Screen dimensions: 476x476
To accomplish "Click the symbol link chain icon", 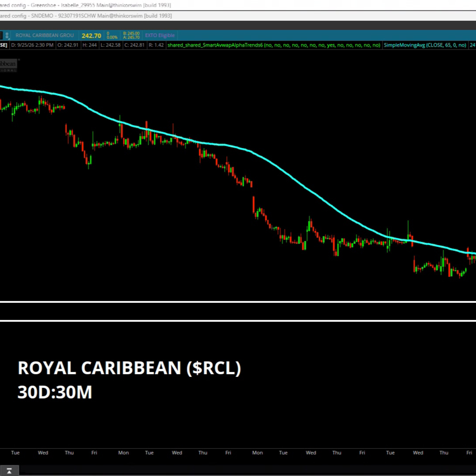I will pos(7,36).
